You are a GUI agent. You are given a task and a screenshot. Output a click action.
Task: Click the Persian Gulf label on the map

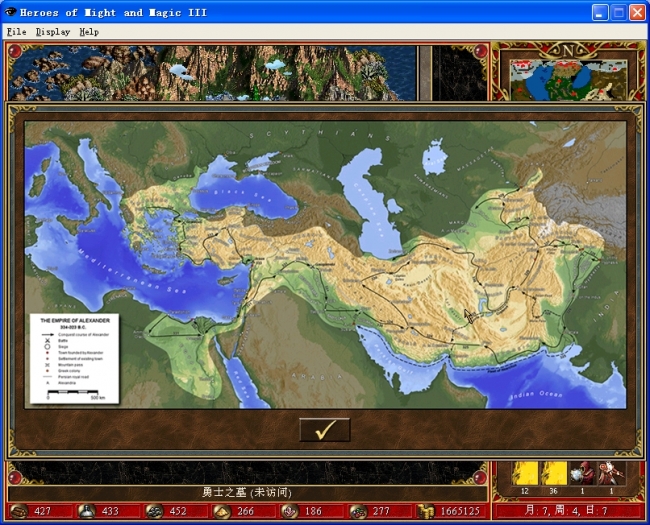tap(392, 359)
